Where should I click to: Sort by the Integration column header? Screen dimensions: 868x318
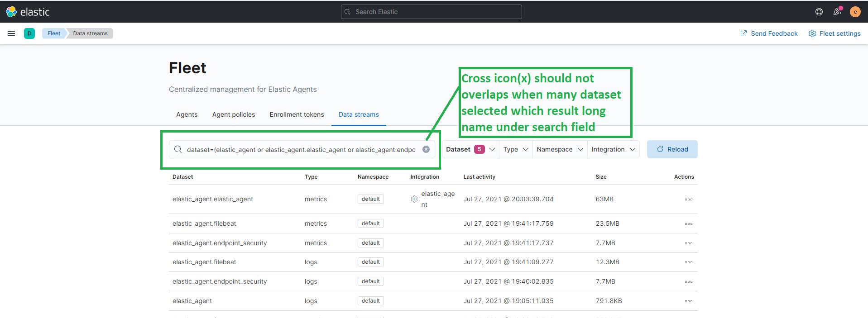425,177
